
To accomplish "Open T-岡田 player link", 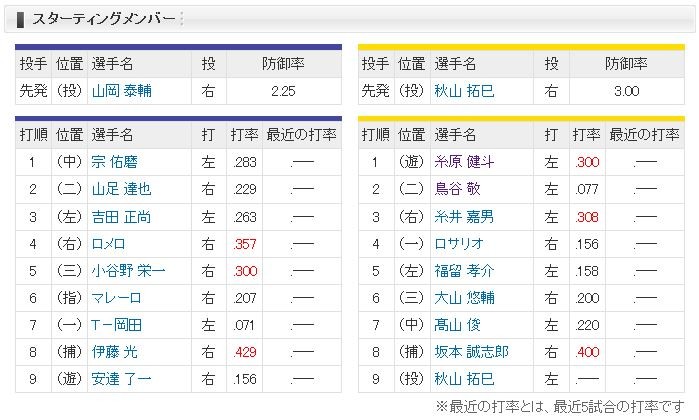I will coord(115,324).
